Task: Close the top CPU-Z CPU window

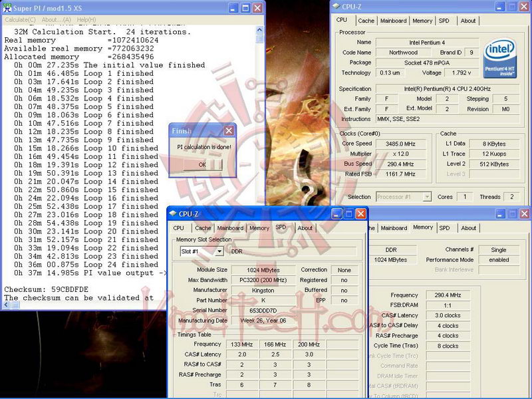Action: click(524, 6)
